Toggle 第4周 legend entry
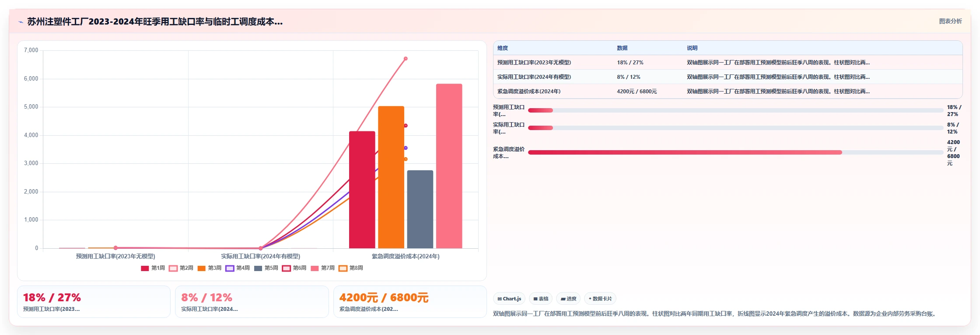 pyautogui.click(x=238, y=268)
